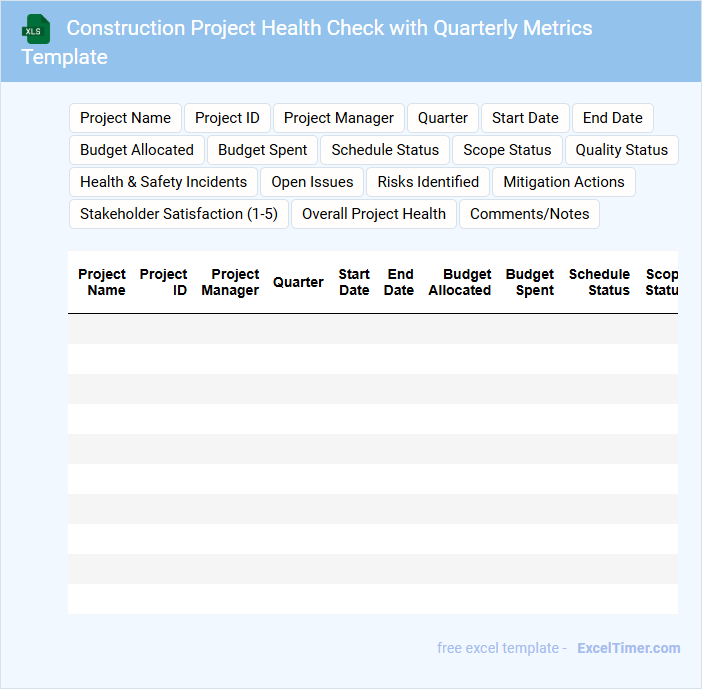The image size is (702, 689).
Task: Click the Start Date tag
Action: click(525, 118)
